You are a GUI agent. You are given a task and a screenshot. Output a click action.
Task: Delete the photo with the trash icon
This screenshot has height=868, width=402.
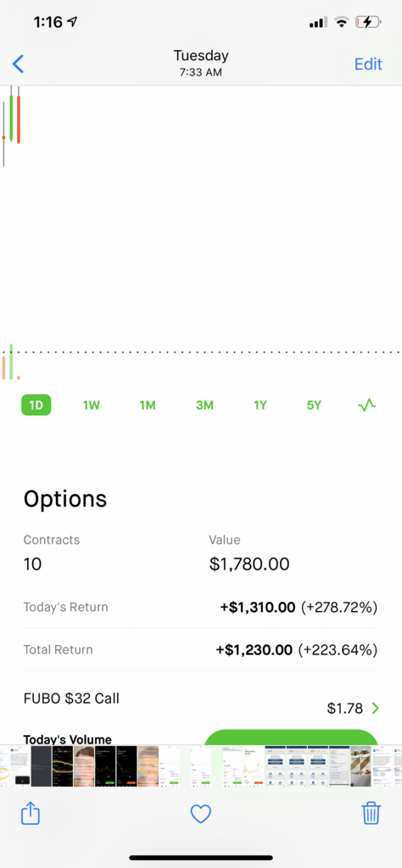371,813
